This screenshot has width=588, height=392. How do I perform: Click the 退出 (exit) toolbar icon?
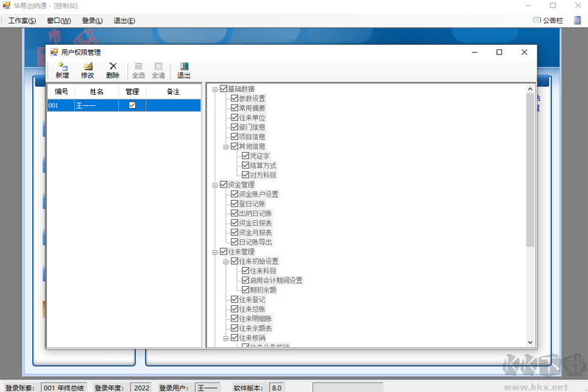tap(184, 71)
